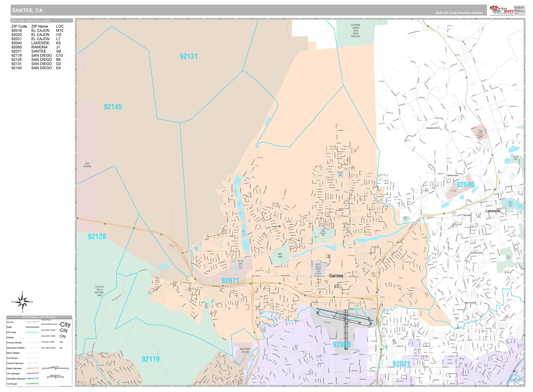This screenshot has height=392, width=533.
Task: Click the 92145 ZIP label on the map
Action: (x=113, y=107)
